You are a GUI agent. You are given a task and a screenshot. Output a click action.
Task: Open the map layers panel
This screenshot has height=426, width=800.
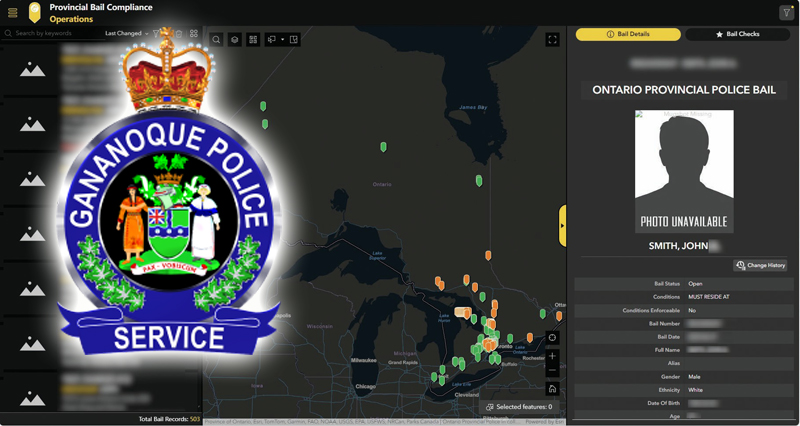[235, 40]
